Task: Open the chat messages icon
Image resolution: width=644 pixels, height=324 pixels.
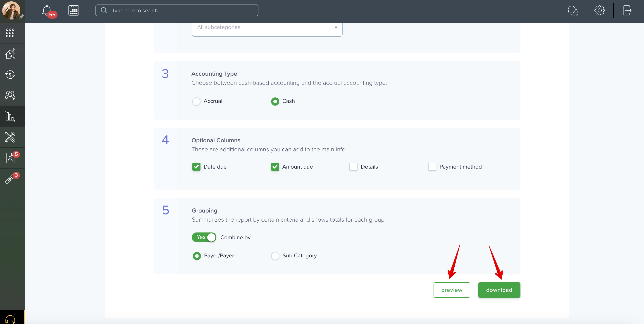Action: pos(572,10)
